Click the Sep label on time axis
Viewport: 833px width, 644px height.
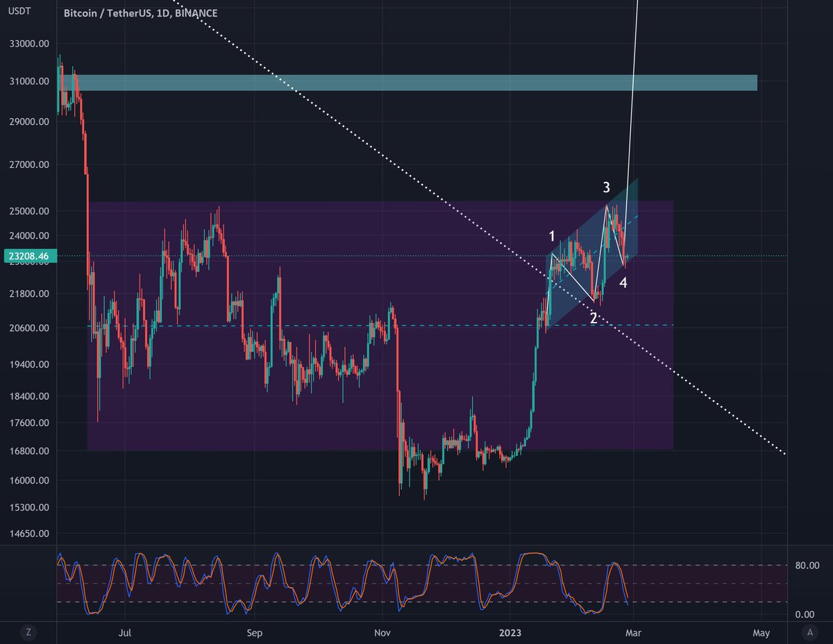coord(255,633)
